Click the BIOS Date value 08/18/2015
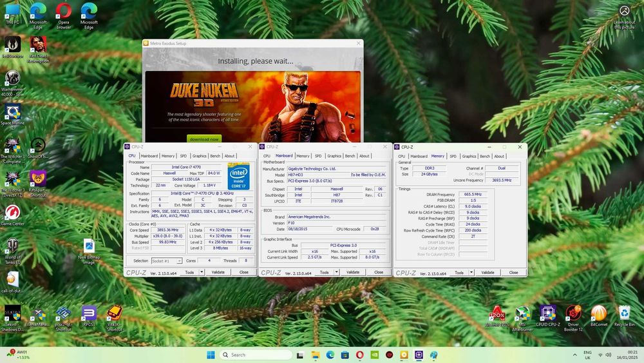 309,229
